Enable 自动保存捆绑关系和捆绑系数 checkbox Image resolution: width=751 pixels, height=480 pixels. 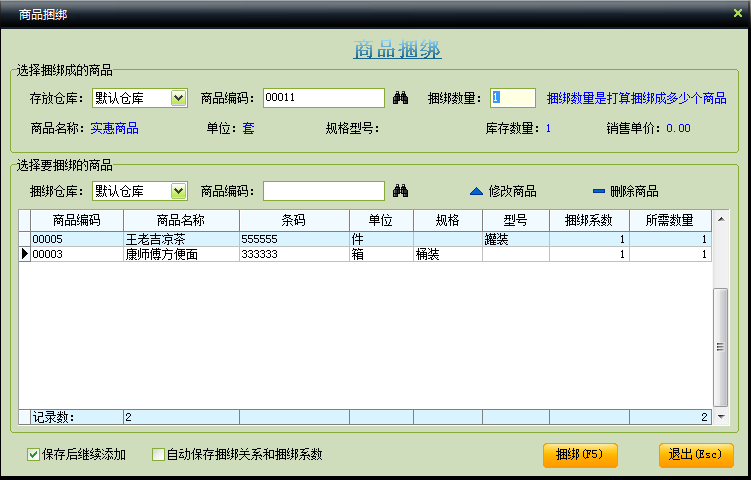click(158, 454)
